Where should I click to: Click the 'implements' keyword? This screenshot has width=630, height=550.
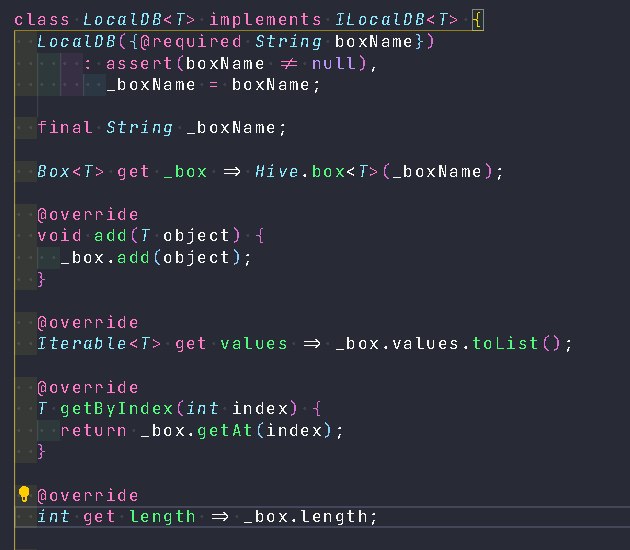(265, 20)
